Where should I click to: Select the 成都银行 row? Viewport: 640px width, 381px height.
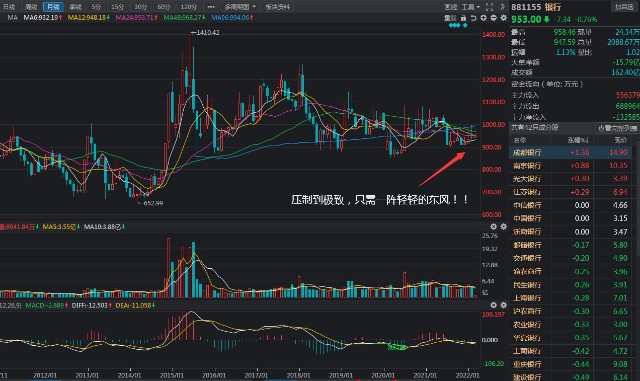pos(570,152)
